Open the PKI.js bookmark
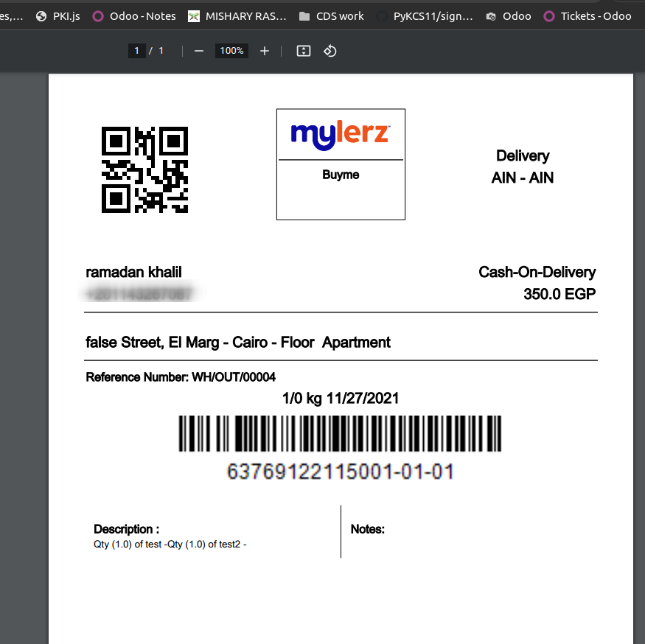The height and width of the screenshot is (644, 645). 58,16
